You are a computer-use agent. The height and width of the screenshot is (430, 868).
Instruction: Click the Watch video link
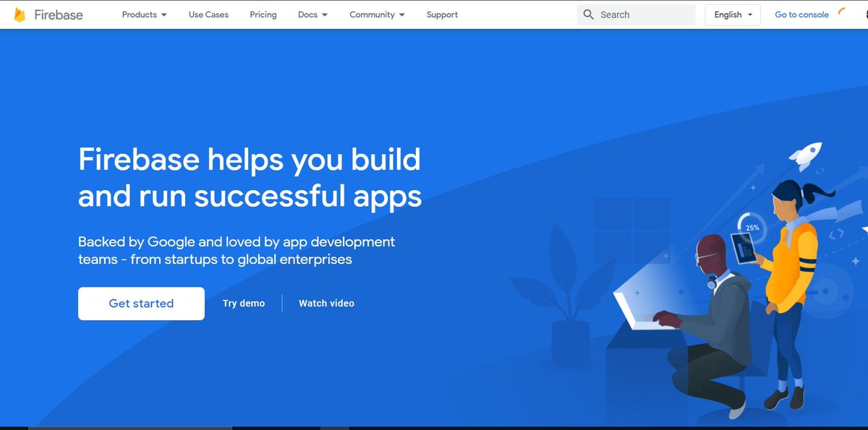(x=325, y=304)
